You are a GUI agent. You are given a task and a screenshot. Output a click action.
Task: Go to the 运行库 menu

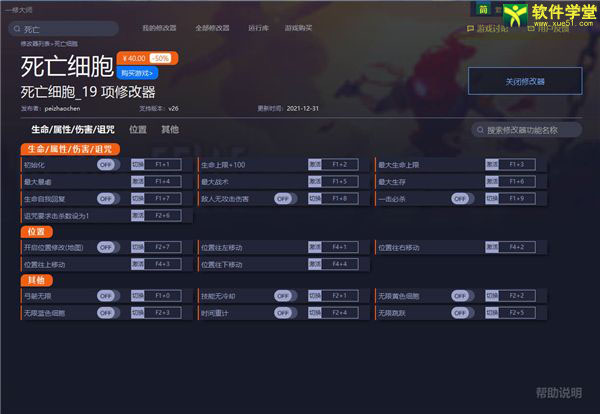click(x=258, y=28)
